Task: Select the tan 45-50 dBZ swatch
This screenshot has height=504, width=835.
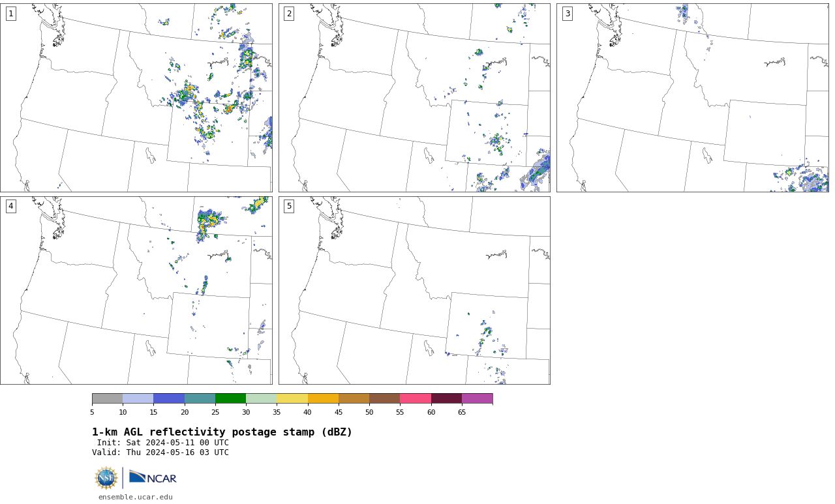Action: pos(354,398)
